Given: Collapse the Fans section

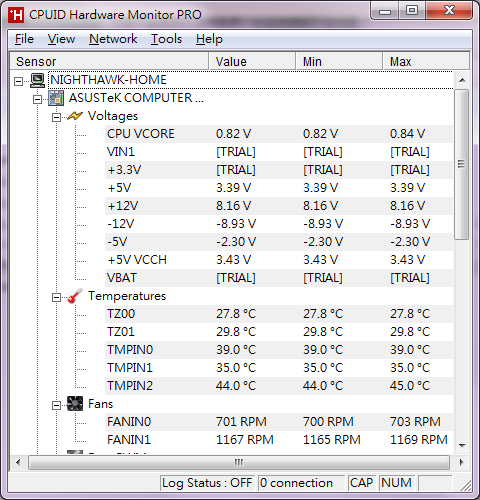Looking at the screenshot, I should [x=56, y=405].
